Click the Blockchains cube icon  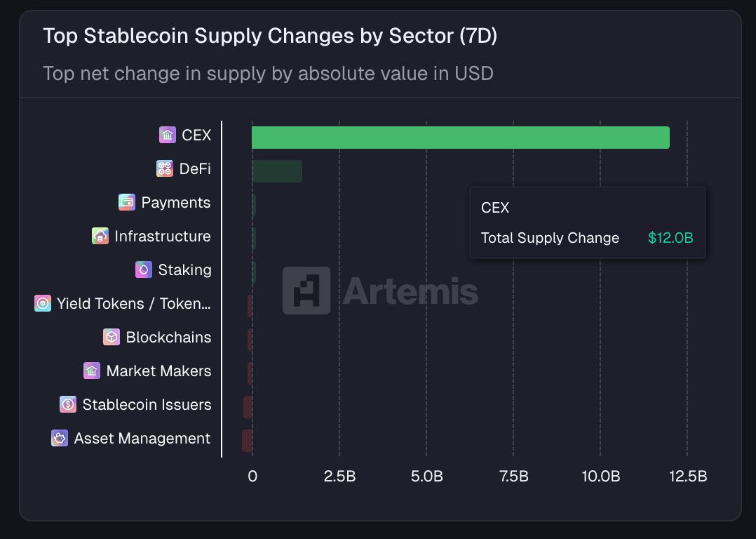click(x=112, y=337)
